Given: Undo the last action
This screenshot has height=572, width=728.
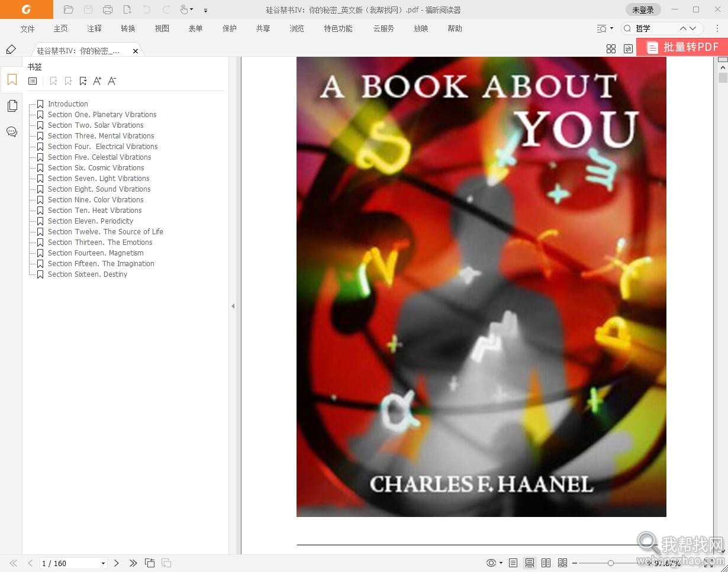Looking at the screenshot, I should tap(147, 9).
